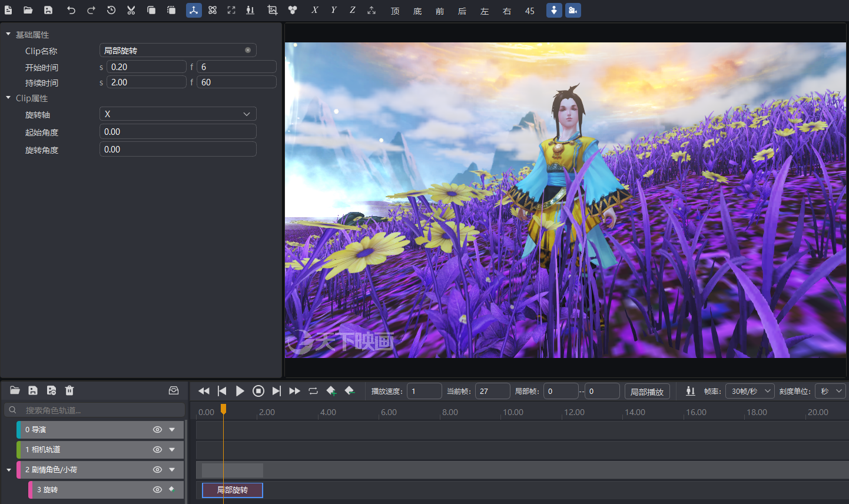Save tracks with disk icon in track panel

[33, 390]
